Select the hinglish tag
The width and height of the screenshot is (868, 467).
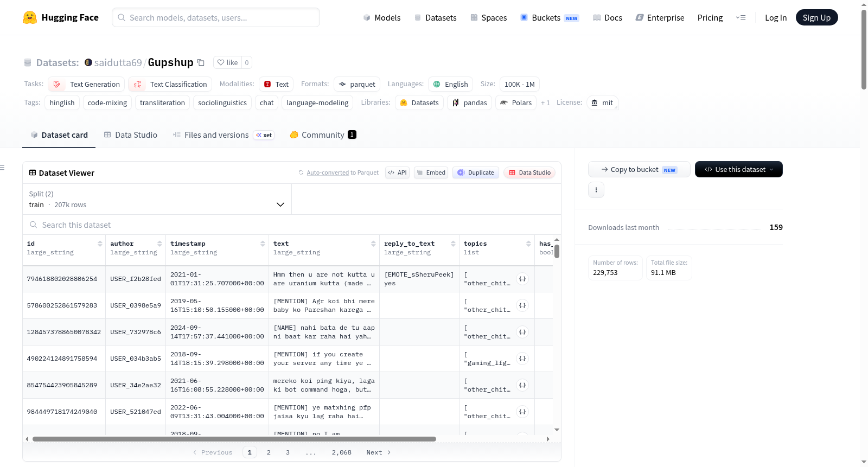pos(62,103)
